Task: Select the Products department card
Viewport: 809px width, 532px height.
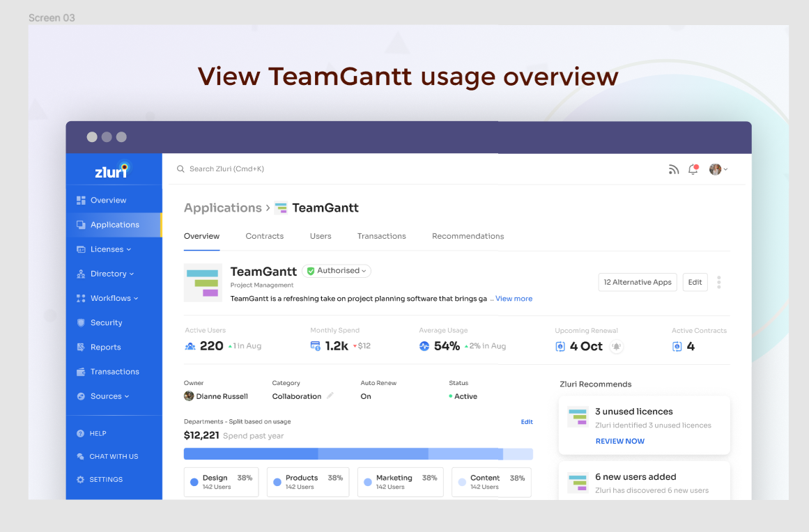Action: coord(308,482)
